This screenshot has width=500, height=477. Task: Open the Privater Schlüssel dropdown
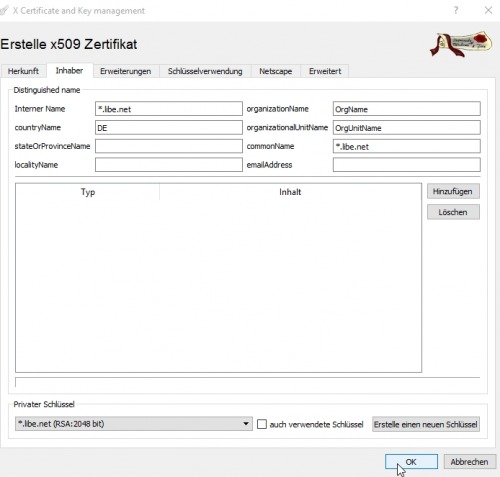[x=134, y=424]
